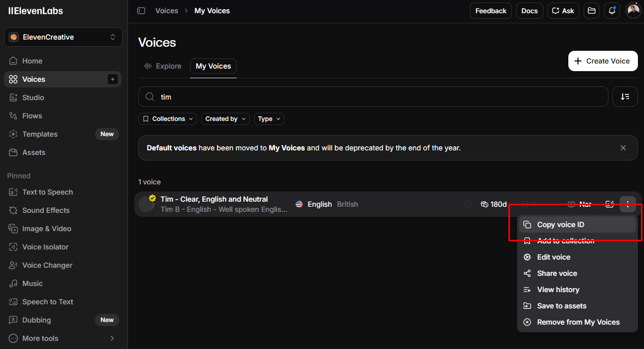Screen dimensions: 644x349
Task: Dismiss the Default voices banner
Action: tap(623, 148)
